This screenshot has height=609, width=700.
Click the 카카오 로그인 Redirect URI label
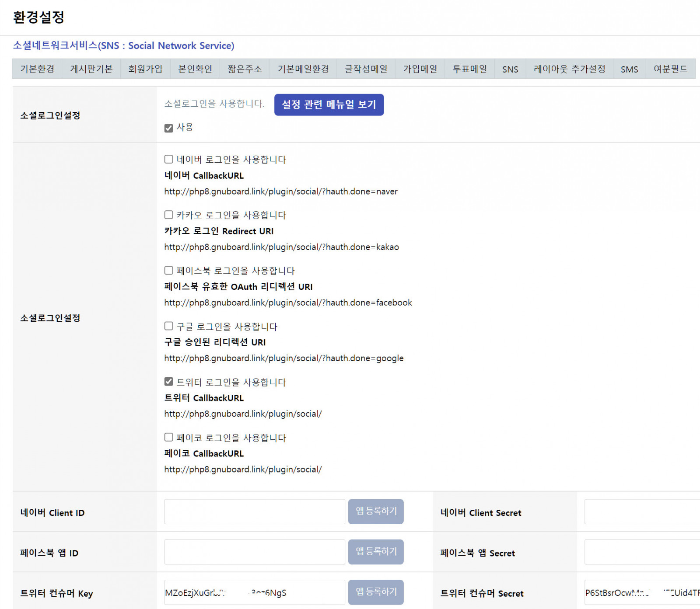pos(219,231)
